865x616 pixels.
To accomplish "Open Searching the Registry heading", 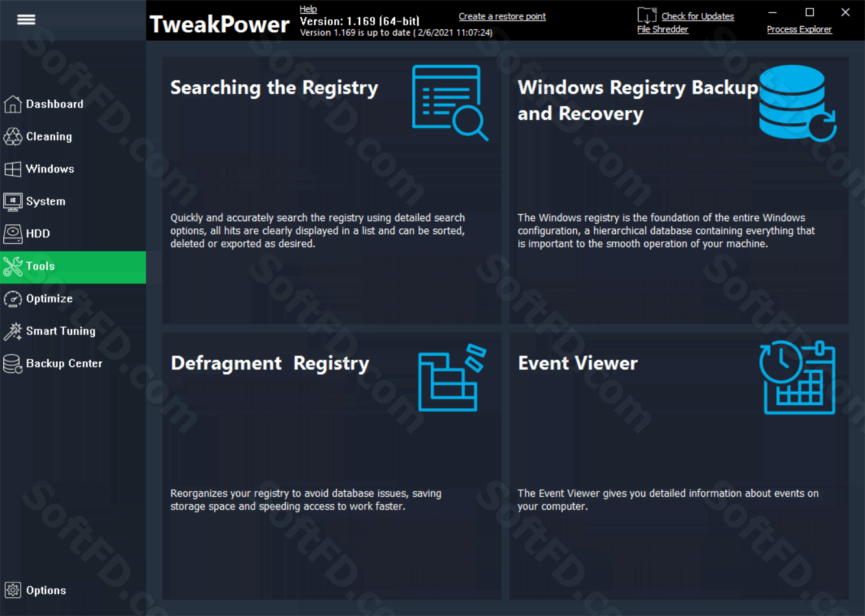I will 274,88.
